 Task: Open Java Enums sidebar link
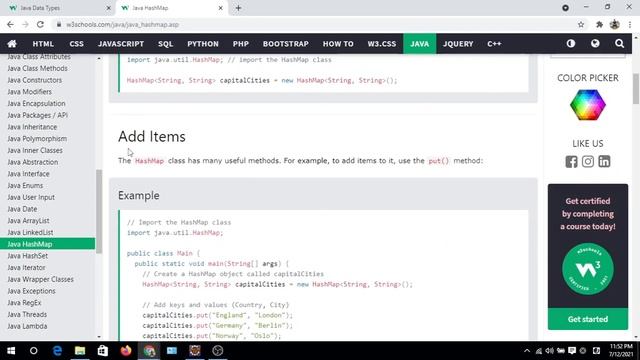click(x=25, y=185)
